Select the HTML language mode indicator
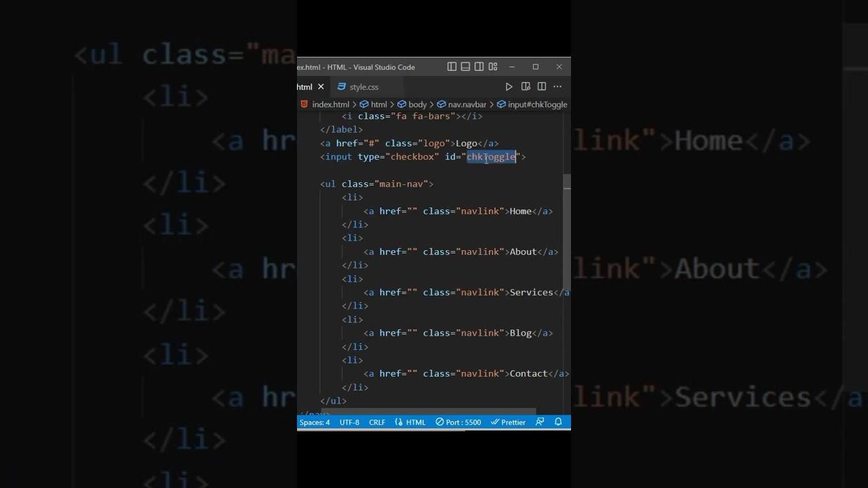This screenshot has height=488, width=868. point(415,422)
